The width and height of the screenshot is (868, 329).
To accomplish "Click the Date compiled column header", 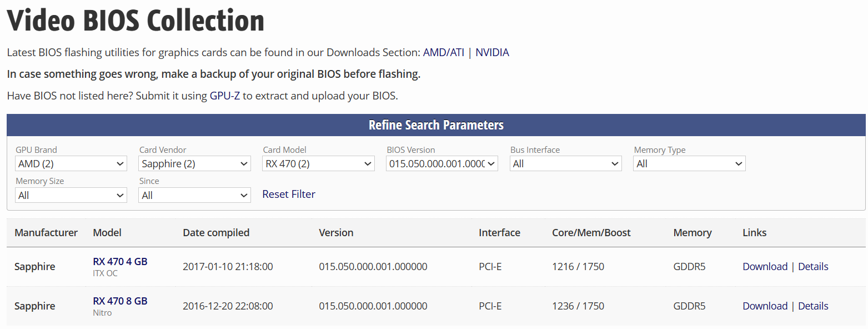I will coord(216,233).
